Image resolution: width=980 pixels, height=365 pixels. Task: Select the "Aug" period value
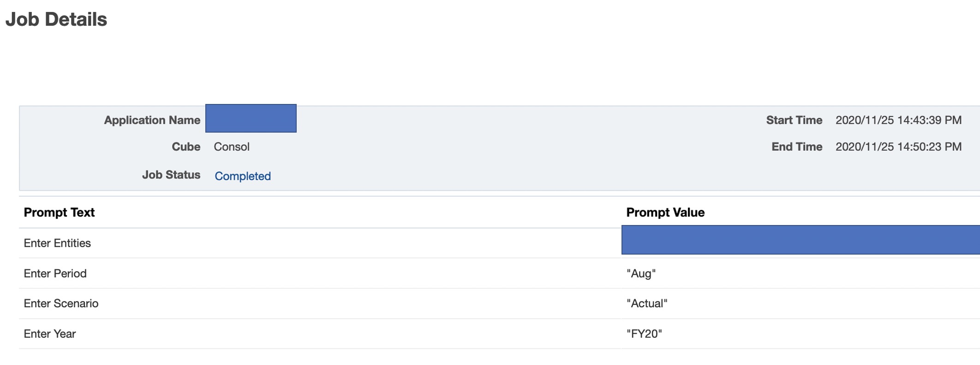(641, 274)
